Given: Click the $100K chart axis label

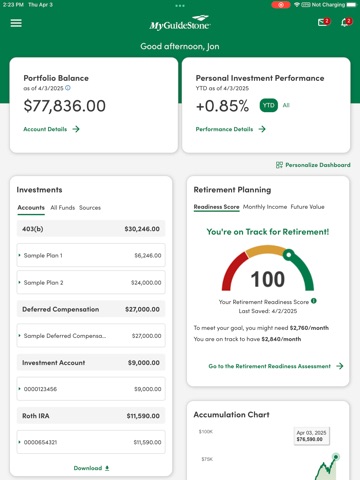Looking at the screenshot, I should pyautogui.click(x=206, y=432).
